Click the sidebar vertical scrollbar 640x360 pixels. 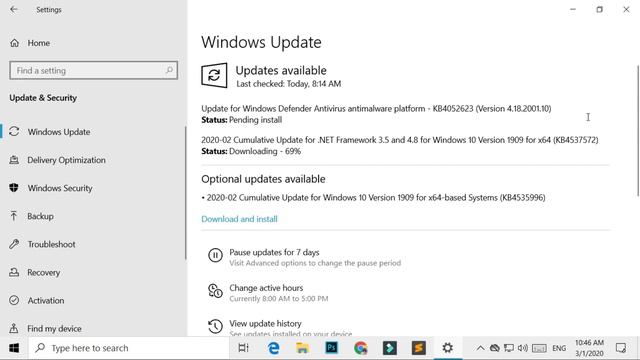pyautogui.click(x=186, y=193)
